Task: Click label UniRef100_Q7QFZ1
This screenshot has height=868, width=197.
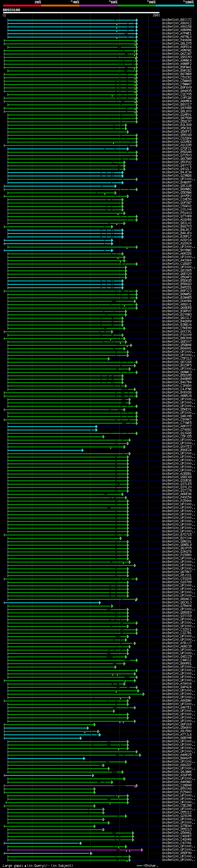Action: pyautogui.click(x=177, y=148)
